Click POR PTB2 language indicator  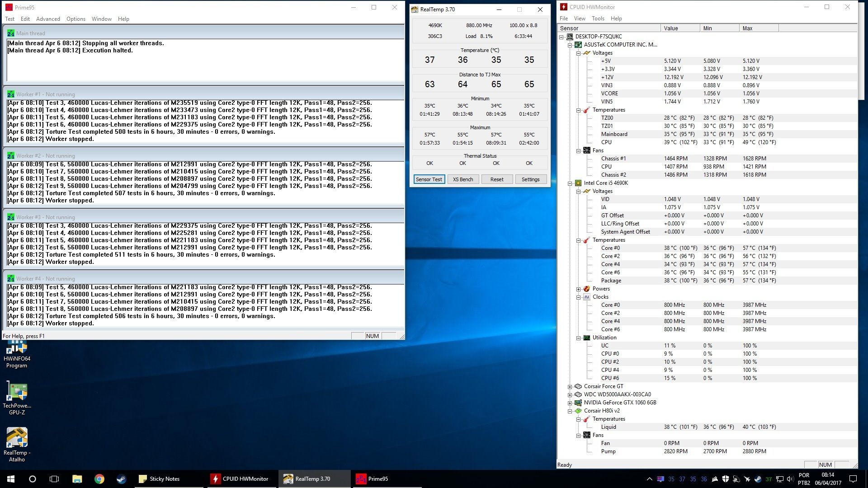tap(804, 479)
